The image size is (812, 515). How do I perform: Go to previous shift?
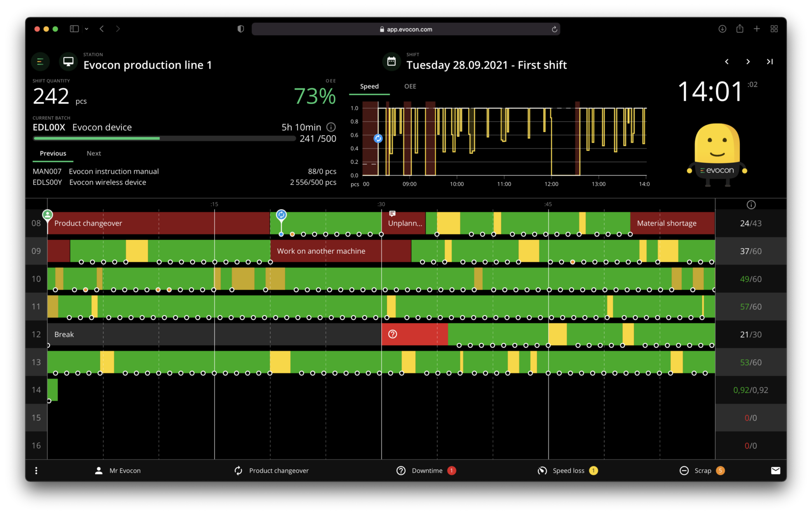tap(727, 62)
